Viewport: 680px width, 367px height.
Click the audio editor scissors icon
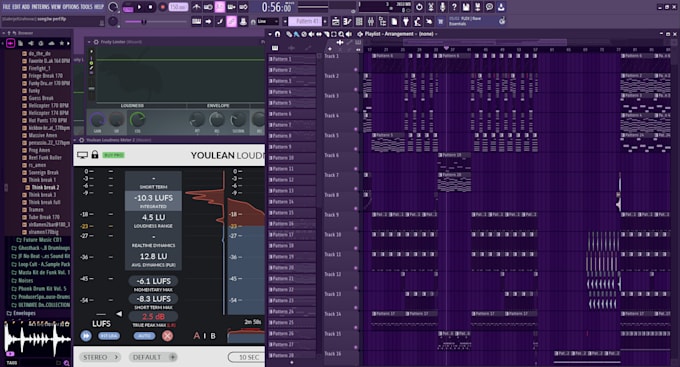tap(431, 7)
